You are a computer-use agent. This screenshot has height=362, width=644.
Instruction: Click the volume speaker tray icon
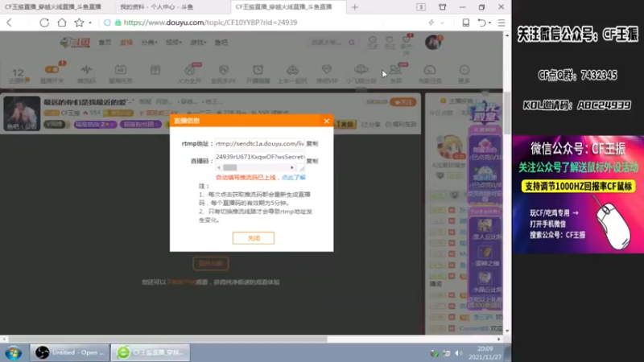coord(459,353)
